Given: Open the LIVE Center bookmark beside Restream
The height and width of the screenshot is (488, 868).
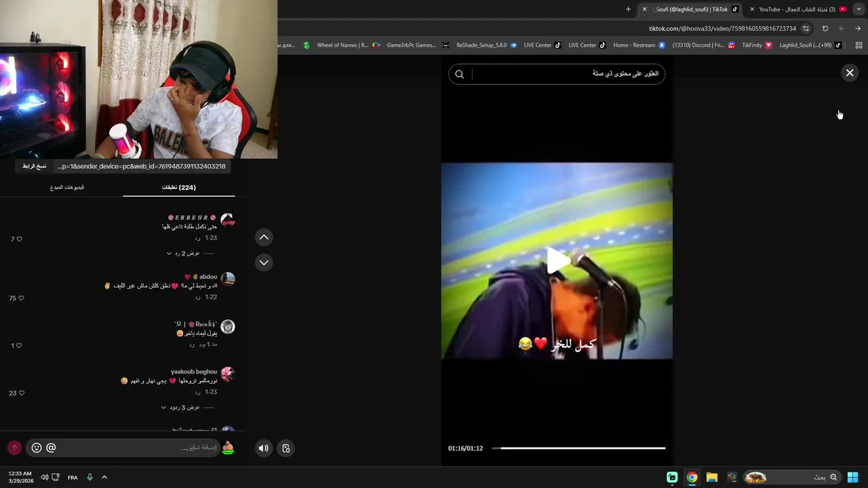Looking at the screenshot, I should [587, 45].
